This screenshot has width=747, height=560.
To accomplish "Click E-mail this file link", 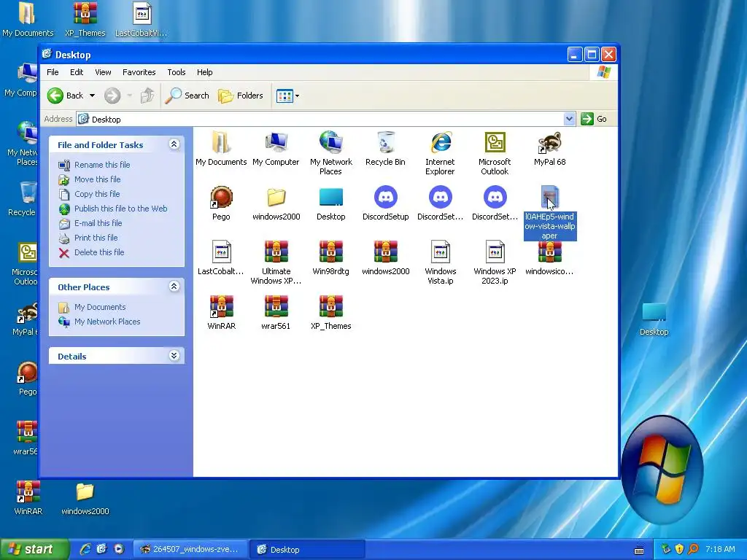I will (x=98, y=223).
